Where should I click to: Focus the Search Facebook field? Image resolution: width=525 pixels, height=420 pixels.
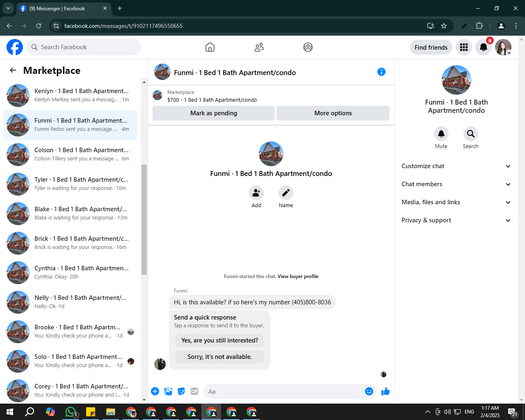pyautogui.click(x=84, y=47)
